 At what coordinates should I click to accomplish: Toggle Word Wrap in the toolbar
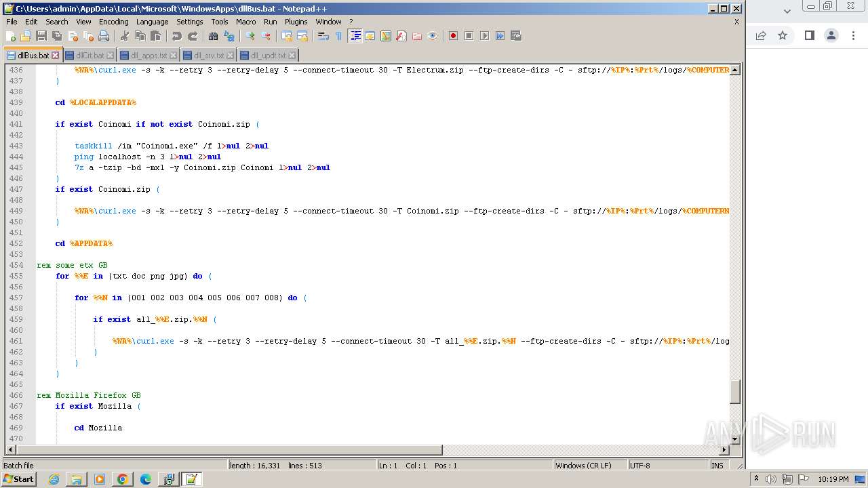pos(323,36)
